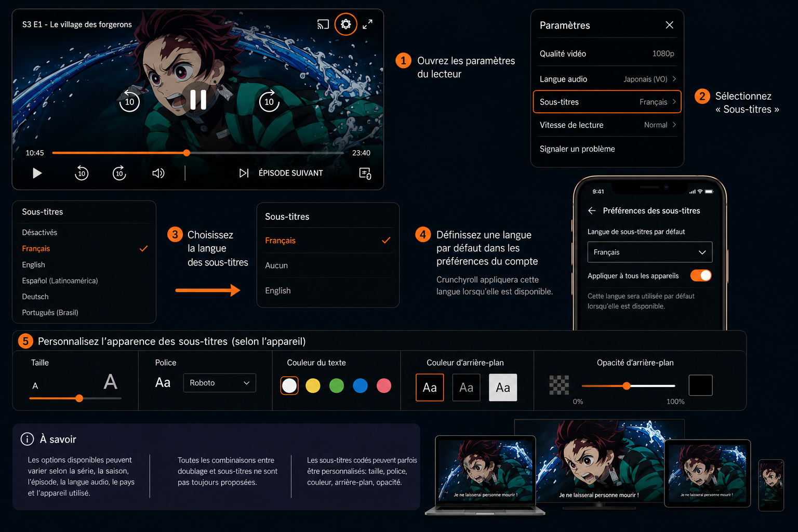Screen dimensions: 798x532
Task: Click the À savoir info icon
Action: tap(27, 439)
